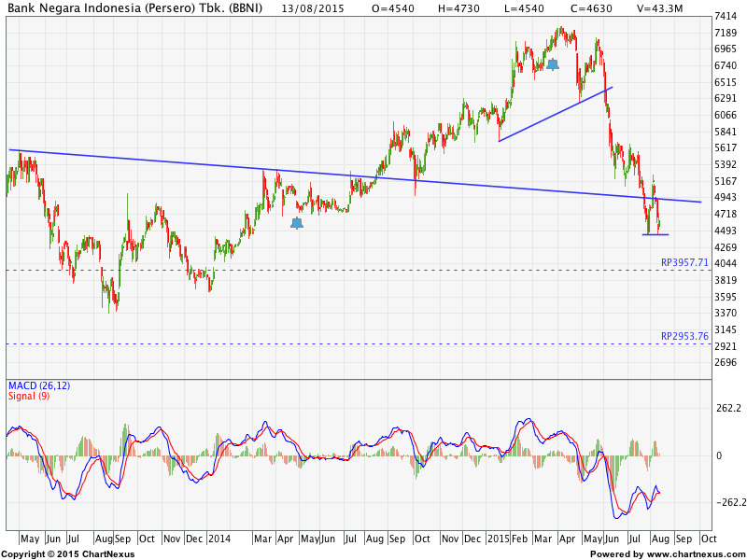Select the red Signal (9) indicator label
Viewport: 747px width, 560px height.
point(29,396)
